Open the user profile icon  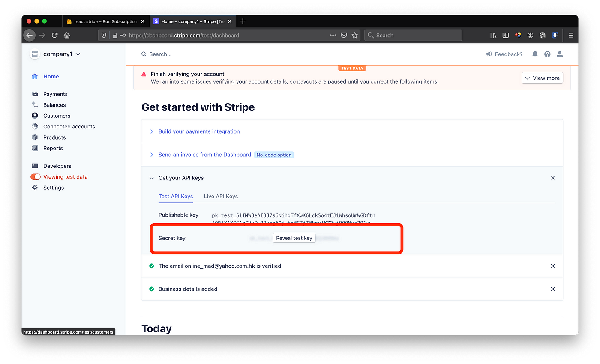pos(559,54)
